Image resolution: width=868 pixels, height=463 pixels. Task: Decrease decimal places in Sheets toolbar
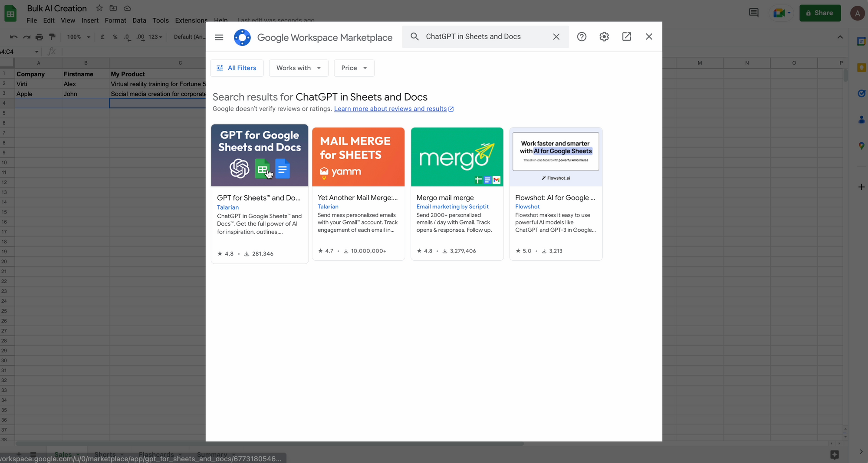click(127, 37)
